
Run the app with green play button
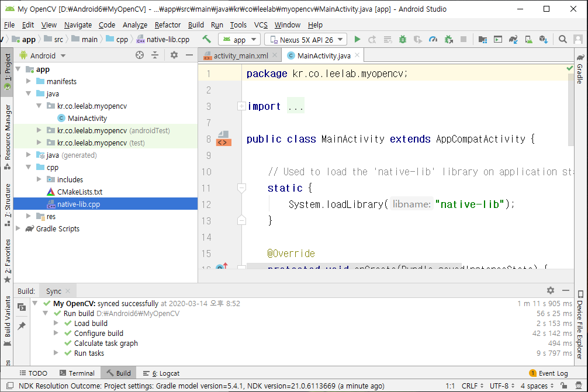[357, 40]
